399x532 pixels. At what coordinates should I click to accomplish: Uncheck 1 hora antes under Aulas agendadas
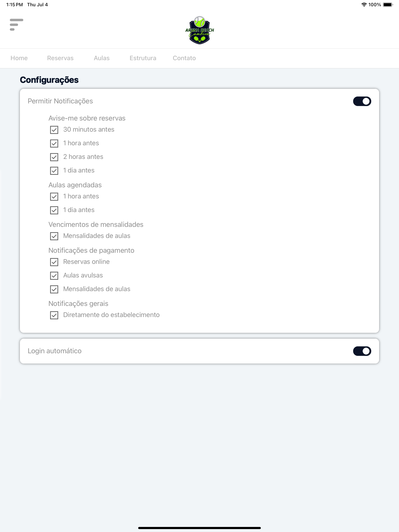54,196
